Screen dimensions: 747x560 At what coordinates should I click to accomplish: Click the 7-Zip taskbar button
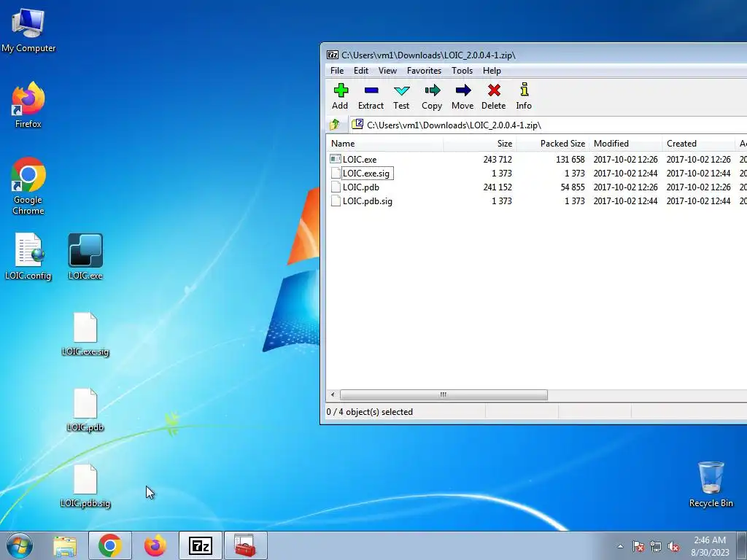point(201,545)
